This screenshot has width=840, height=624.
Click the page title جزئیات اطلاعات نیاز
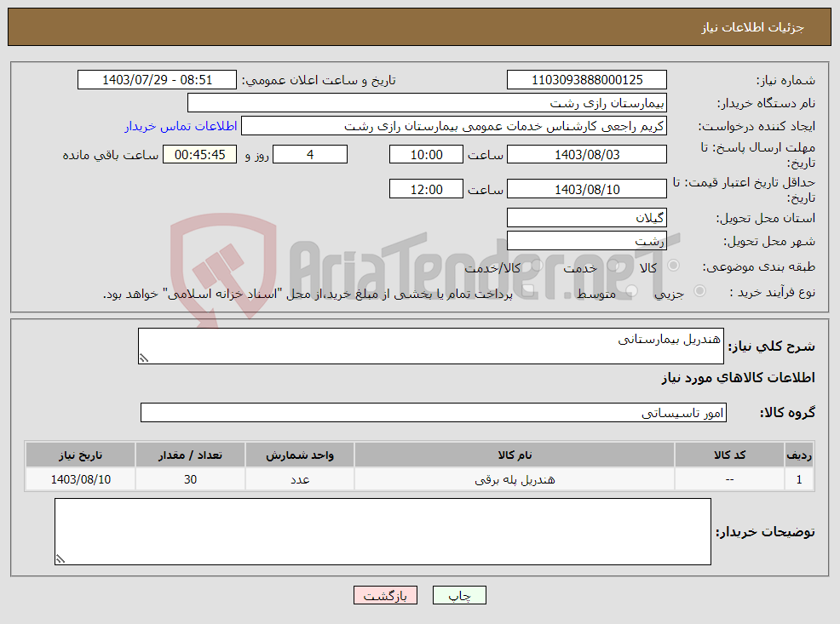pyautogui.click(x=753, y=27)
